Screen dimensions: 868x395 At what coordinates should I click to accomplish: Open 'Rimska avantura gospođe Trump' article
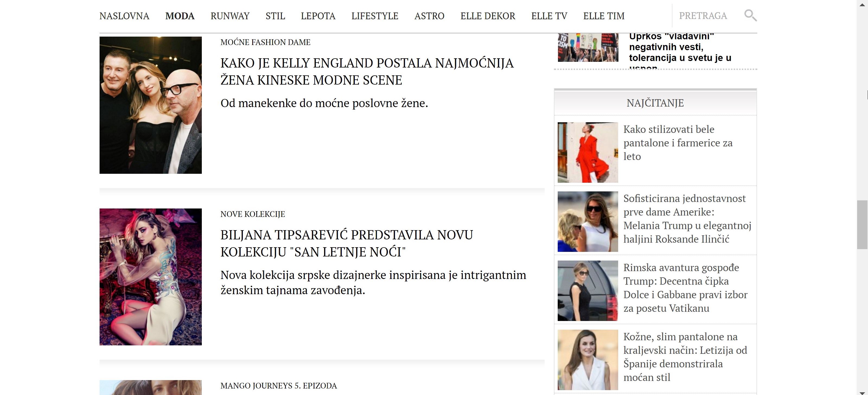(x=685, y=288)
